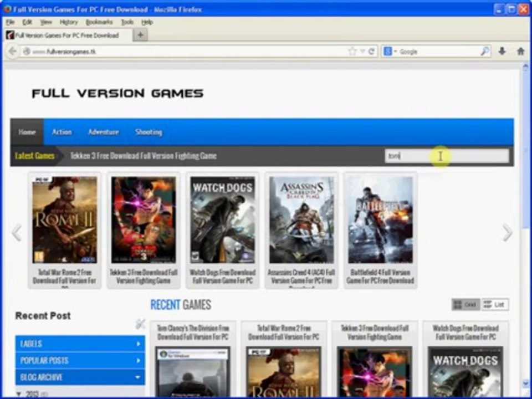The image size is (532, 399).
Task: Click scrollbar down arrow
Action: click(525, 385)
